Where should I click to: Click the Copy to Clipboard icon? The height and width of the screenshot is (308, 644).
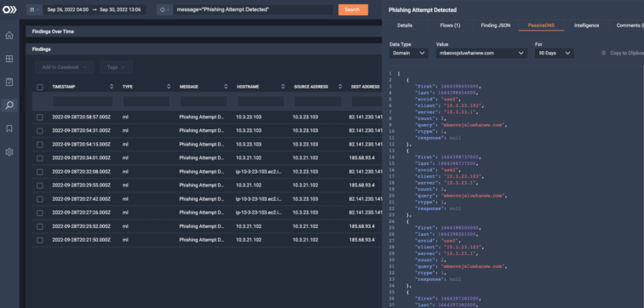[x=604, y=54]
